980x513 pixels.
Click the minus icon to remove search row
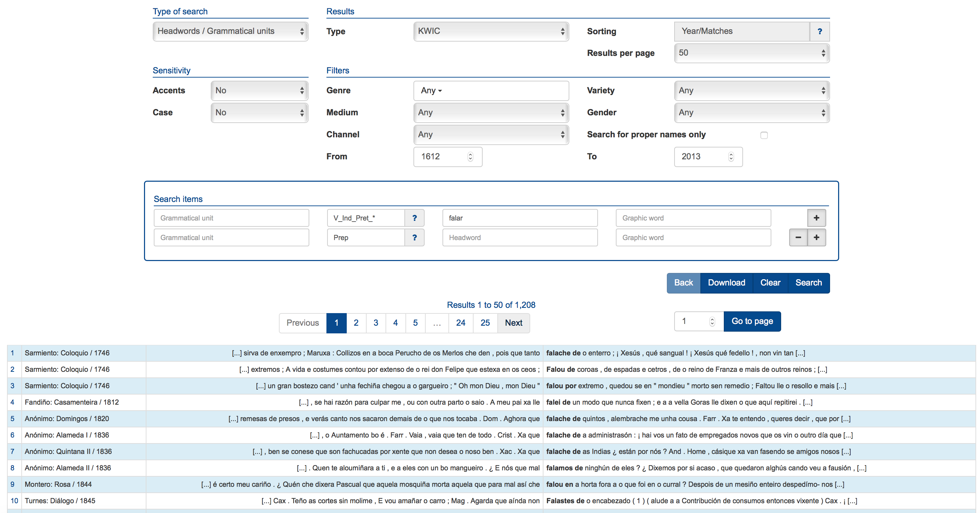coord(798,238)
